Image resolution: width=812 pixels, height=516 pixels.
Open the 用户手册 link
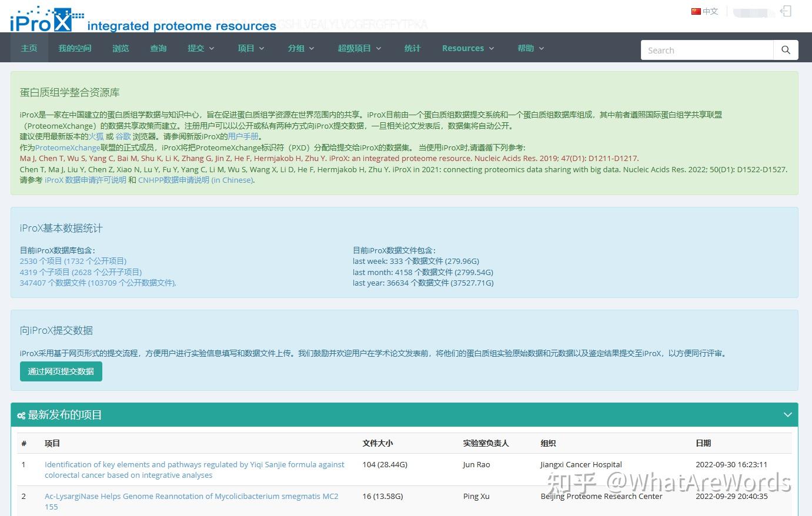tap(243, 136)
